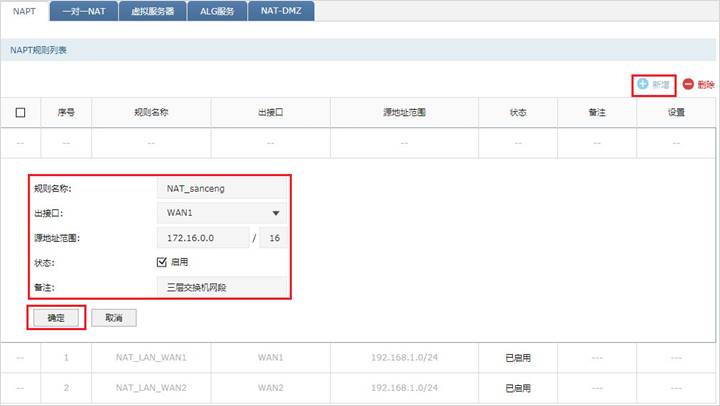Click 192.168.1.0/24 in the NAT_LAN_WAN1 row
This screenshot has width=720, height=406.
click(405, 357)
